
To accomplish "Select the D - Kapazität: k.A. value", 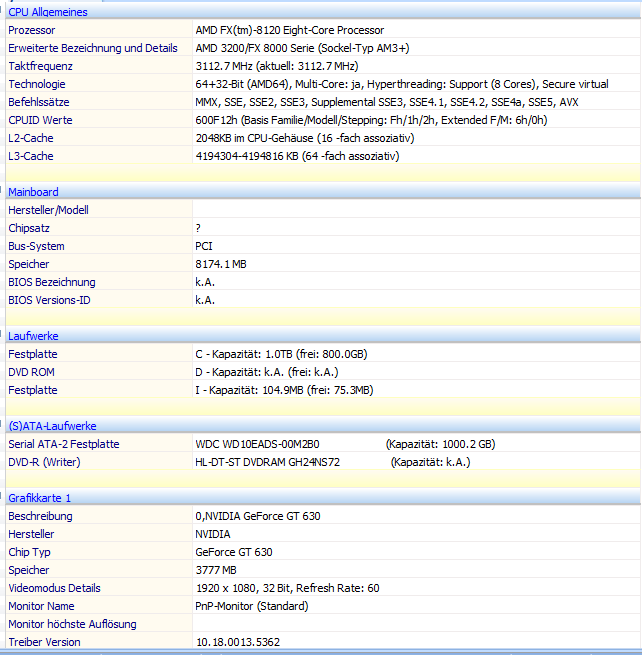I will [x=266, y=372].
